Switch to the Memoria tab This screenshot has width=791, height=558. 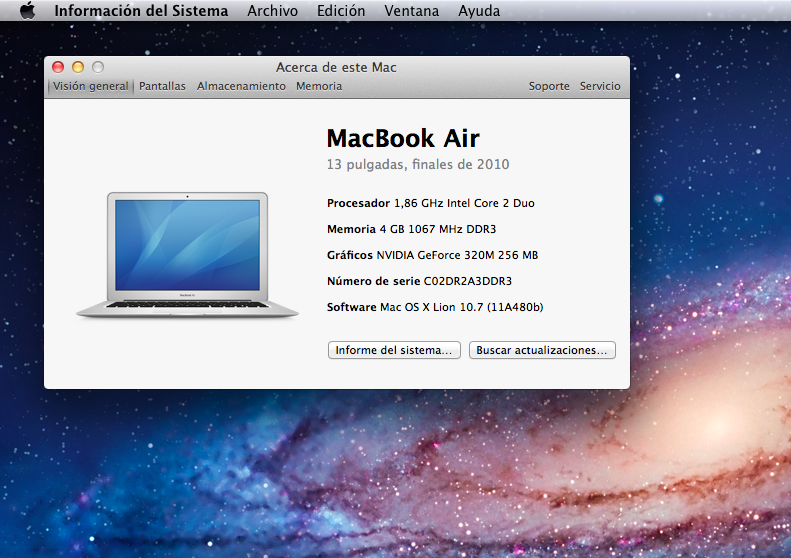pos(319,86)
